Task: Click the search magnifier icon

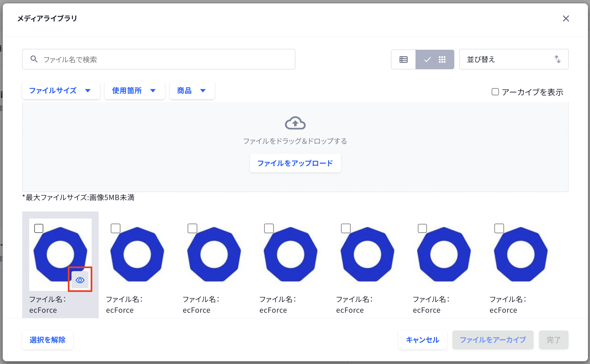Action: (34, 59)
